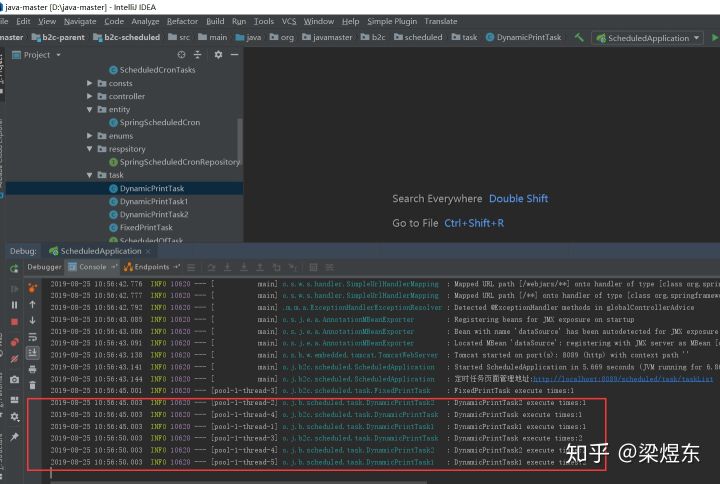Click Run to Cursor icon
This screenshot has width=720, height=484.
click(x=292, y=267)
